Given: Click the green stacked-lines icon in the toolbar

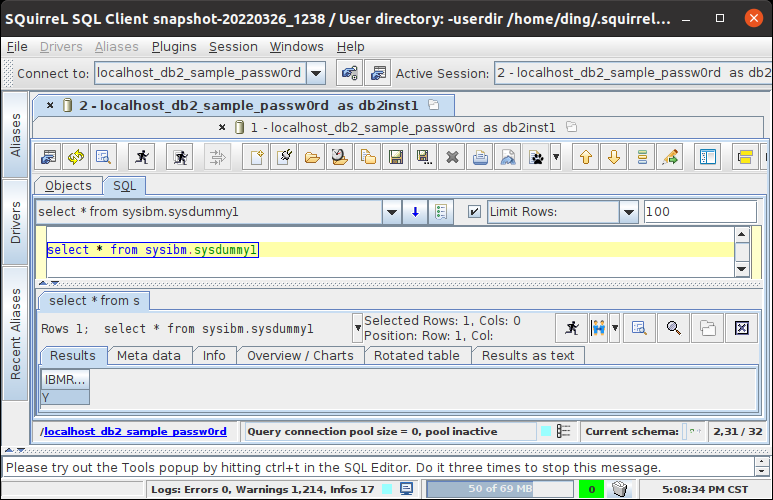Looking at the screenshot, I should (642, 157).
